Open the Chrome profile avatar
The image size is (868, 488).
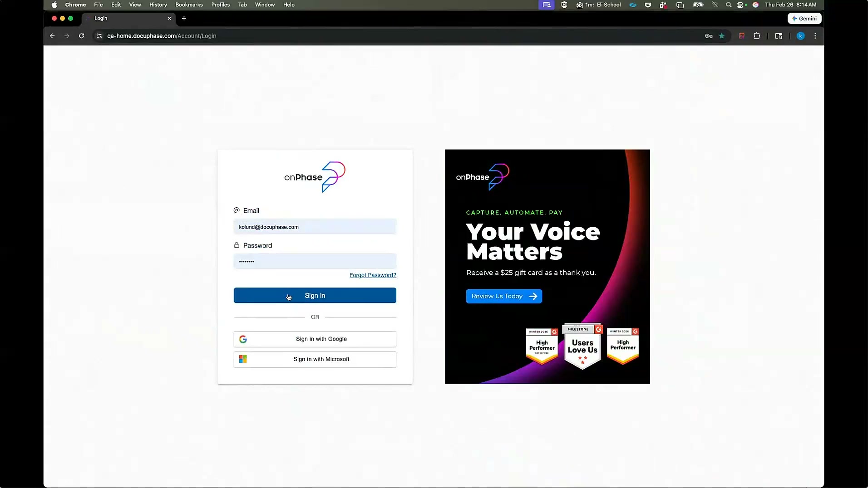tap(801, 36)
